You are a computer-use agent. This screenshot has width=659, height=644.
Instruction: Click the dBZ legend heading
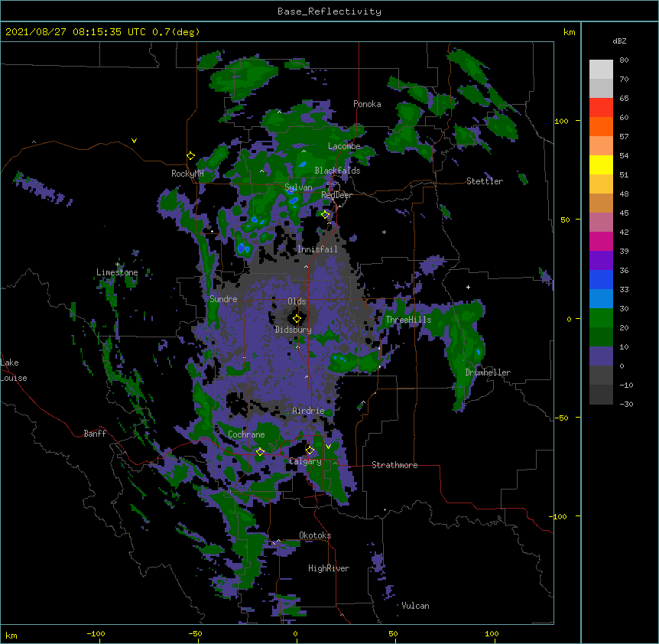[x=619, y=41]
